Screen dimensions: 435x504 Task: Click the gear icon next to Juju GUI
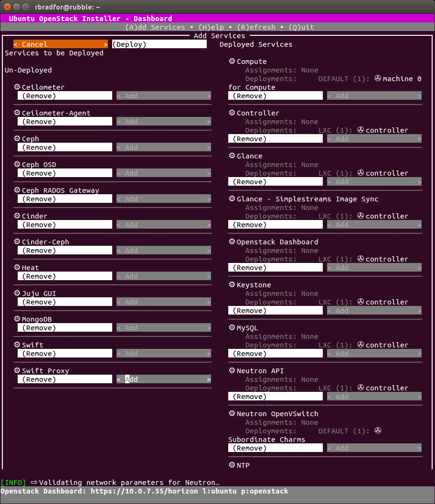pos(17,293)
